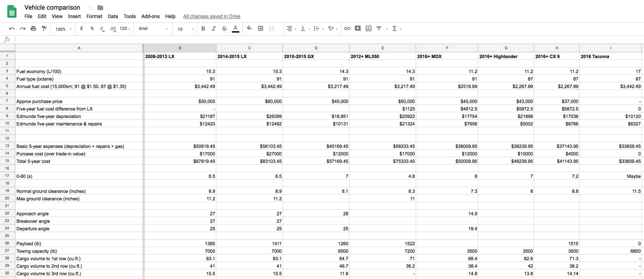Insert a chart using the toolbar icon
The width and height of the screenshot is (644, 279).
(369, 29)
